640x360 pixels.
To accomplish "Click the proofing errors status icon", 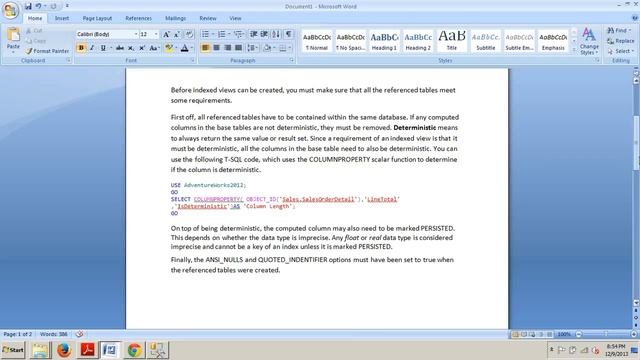I will pos(79,334).
